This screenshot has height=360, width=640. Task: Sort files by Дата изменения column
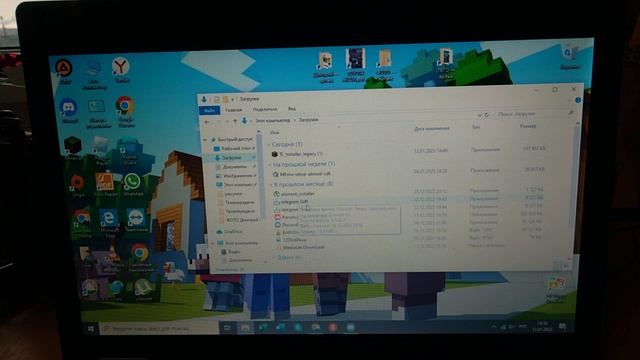pos(431,129)
